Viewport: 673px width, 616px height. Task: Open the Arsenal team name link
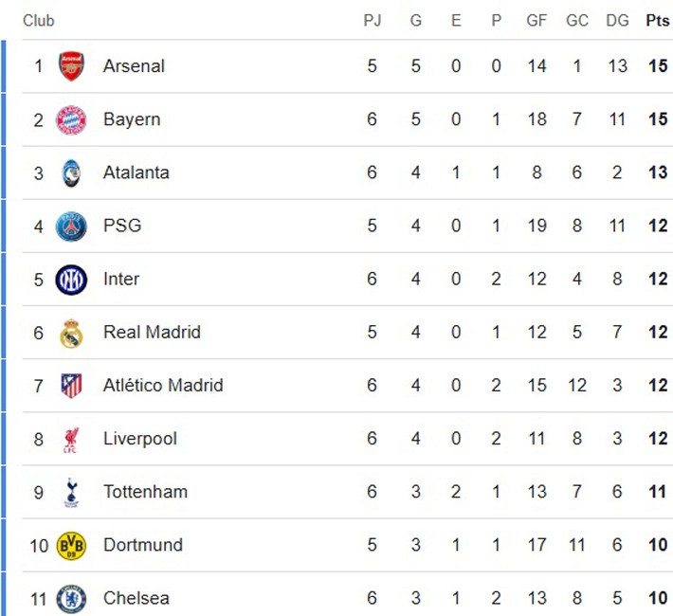[134, 66]
